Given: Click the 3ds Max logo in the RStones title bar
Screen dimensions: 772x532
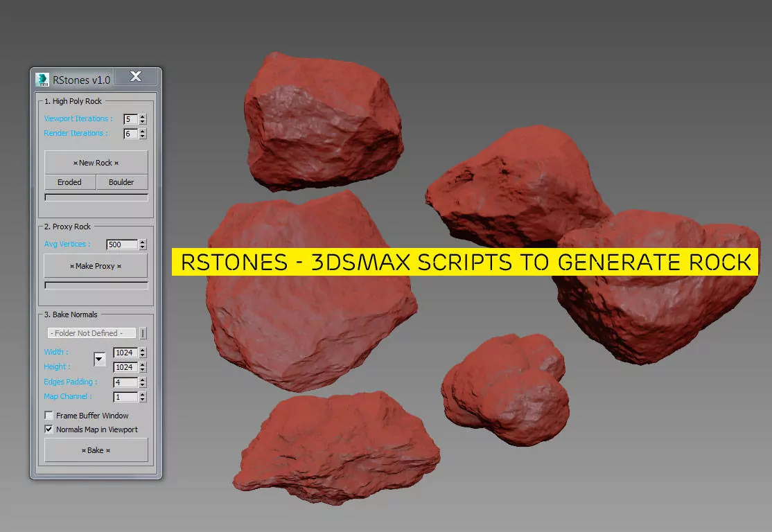Looking at the screenshot, I should [x=43, y=79].
